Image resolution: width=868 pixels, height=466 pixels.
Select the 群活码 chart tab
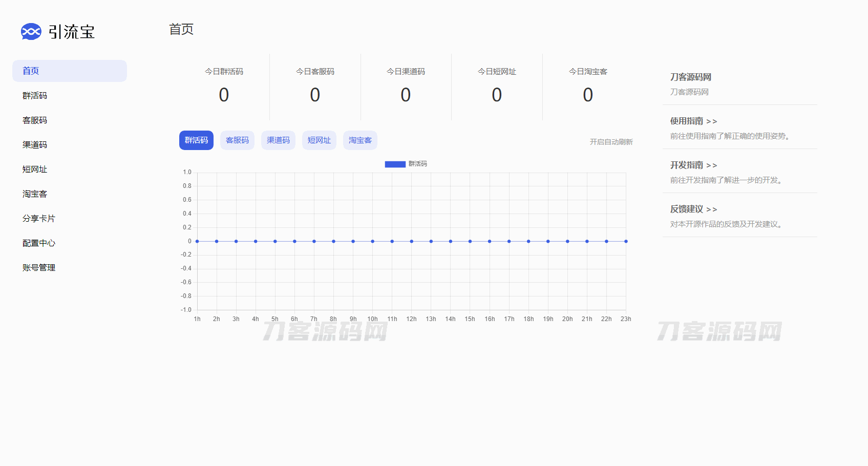196,140
